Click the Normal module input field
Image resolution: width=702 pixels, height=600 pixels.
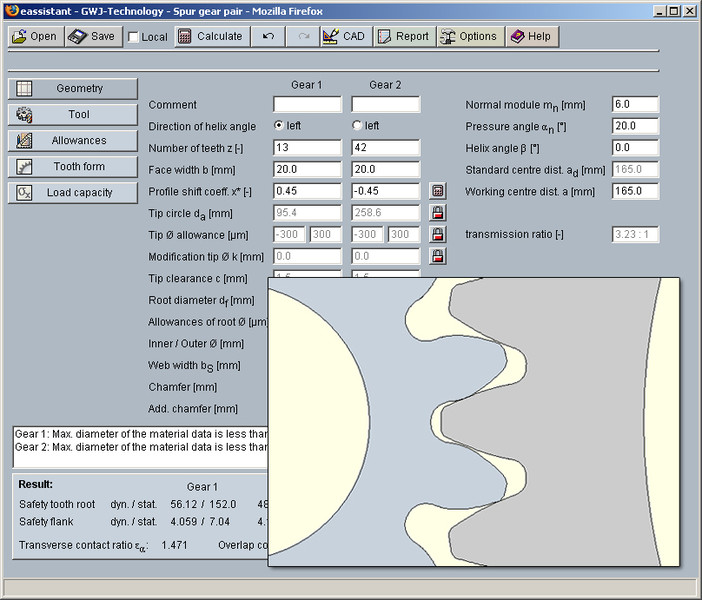(x=634, y=105)
